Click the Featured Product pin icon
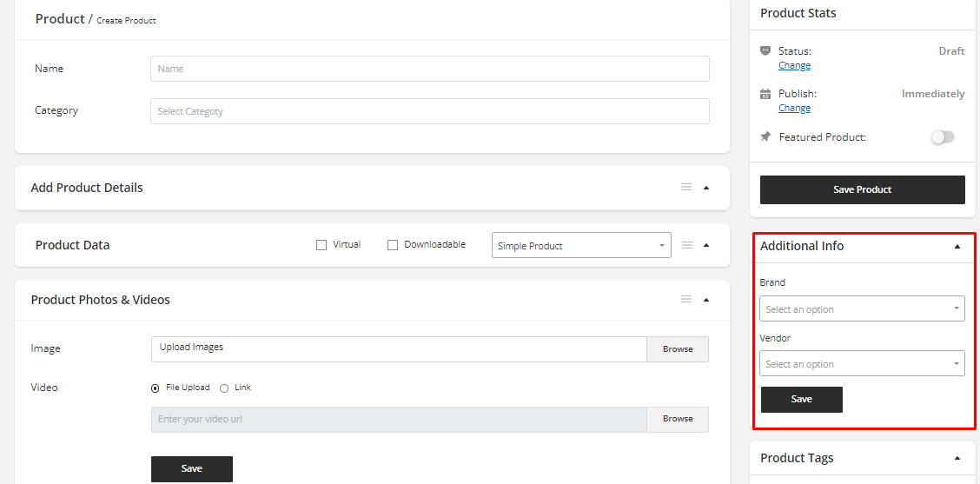The image size is (980, 484). pyautogui.click(x=765, y=137)
